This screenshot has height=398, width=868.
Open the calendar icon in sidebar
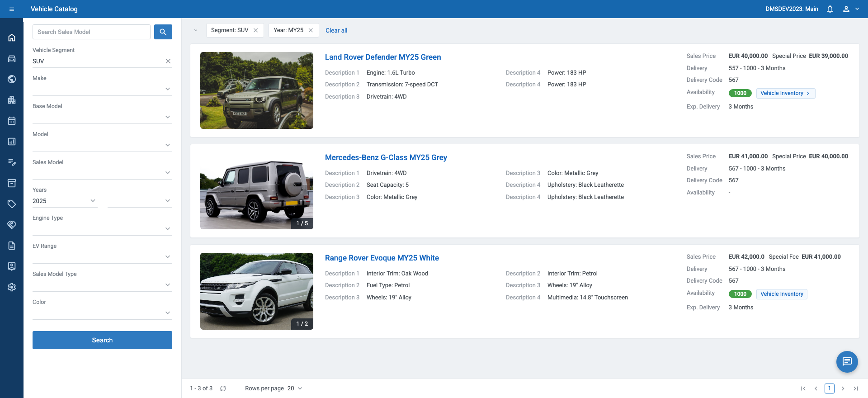(12, 121)
